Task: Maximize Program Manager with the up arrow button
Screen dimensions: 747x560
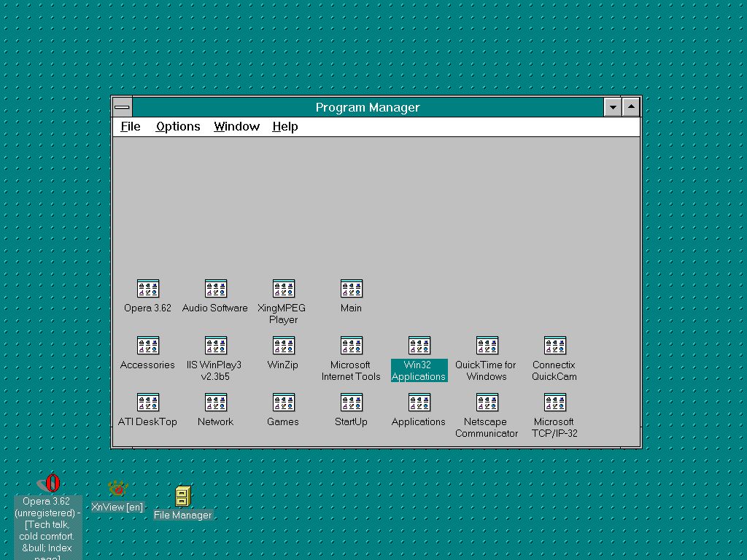Action: [x=631, y=107]
